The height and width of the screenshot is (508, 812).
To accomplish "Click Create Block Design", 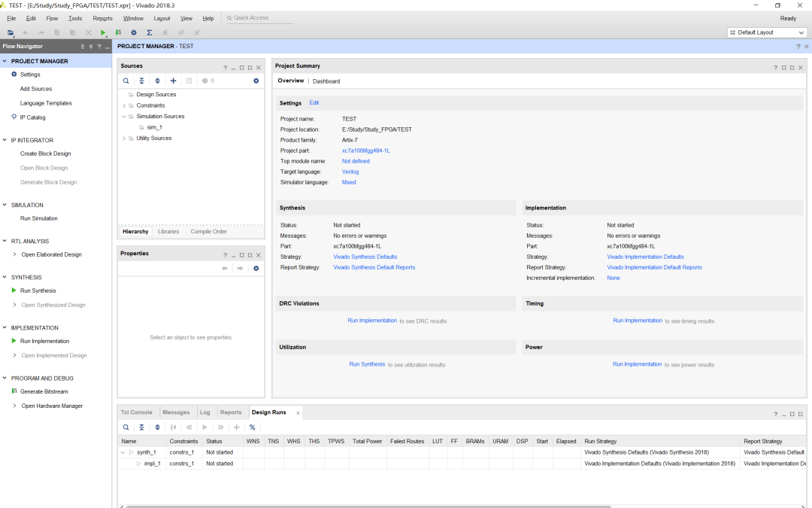I will click(x=46, y=154).
